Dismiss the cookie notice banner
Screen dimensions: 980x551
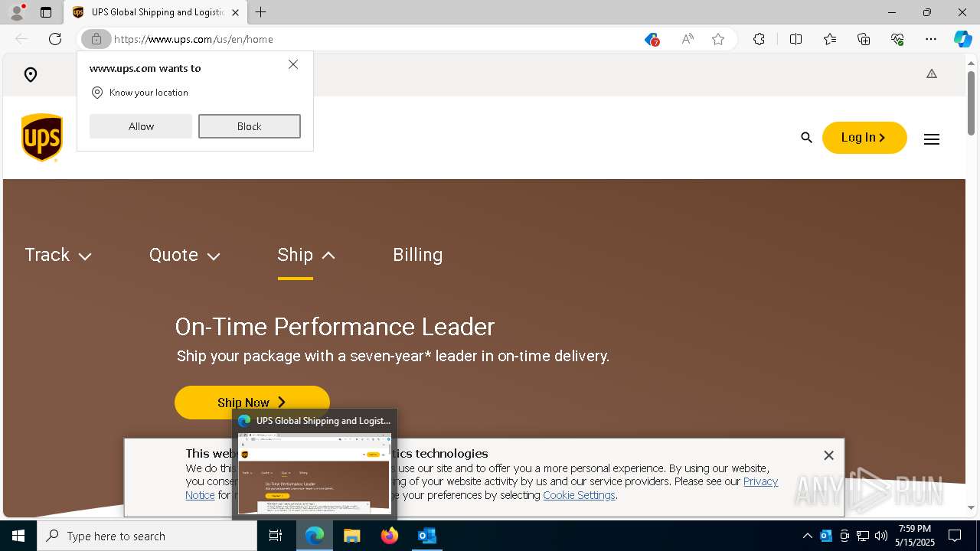[828, 455]
